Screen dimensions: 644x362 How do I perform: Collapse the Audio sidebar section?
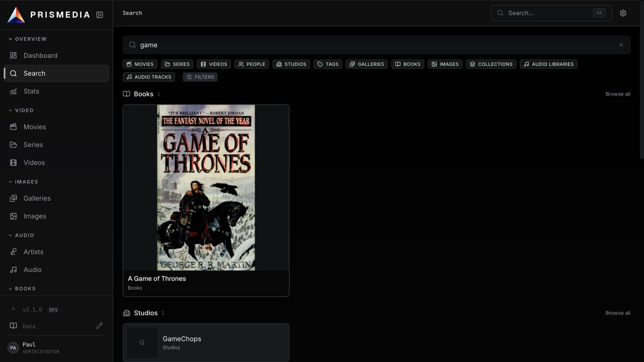[22, 235]
